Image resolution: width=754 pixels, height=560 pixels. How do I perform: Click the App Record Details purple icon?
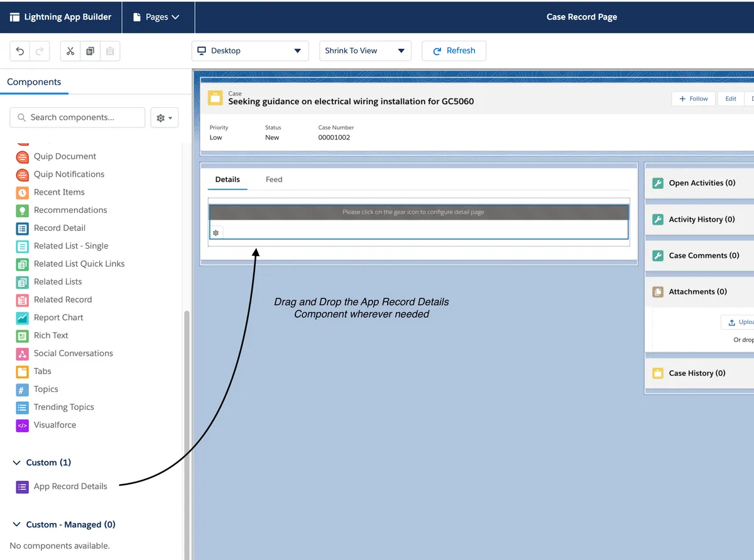[22, 487]
